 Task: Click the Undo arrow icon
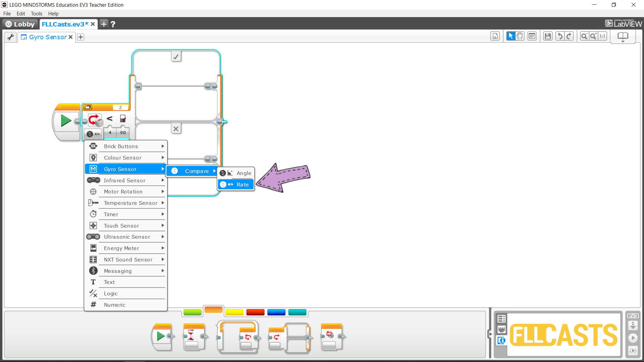click(559, 36)
